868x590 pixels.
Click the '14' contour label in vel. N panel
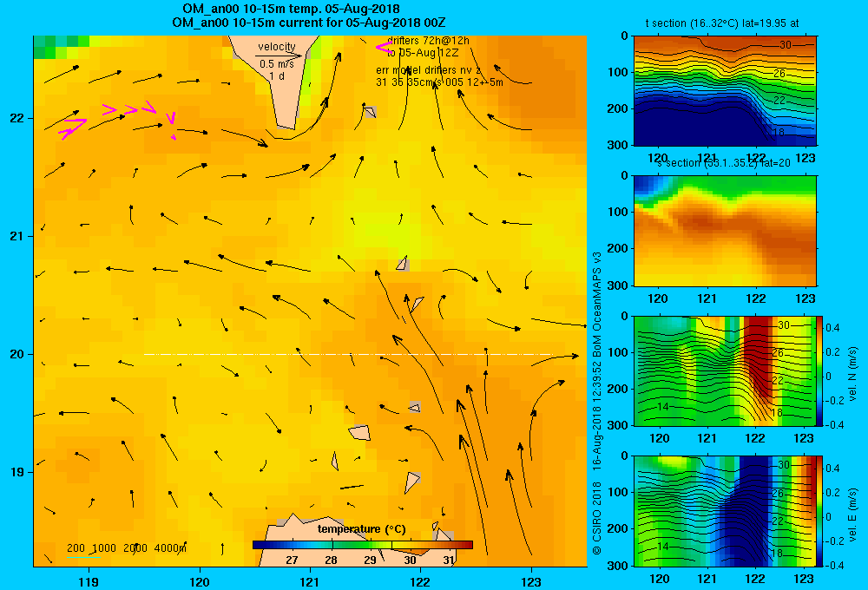[x=662, y=407]
